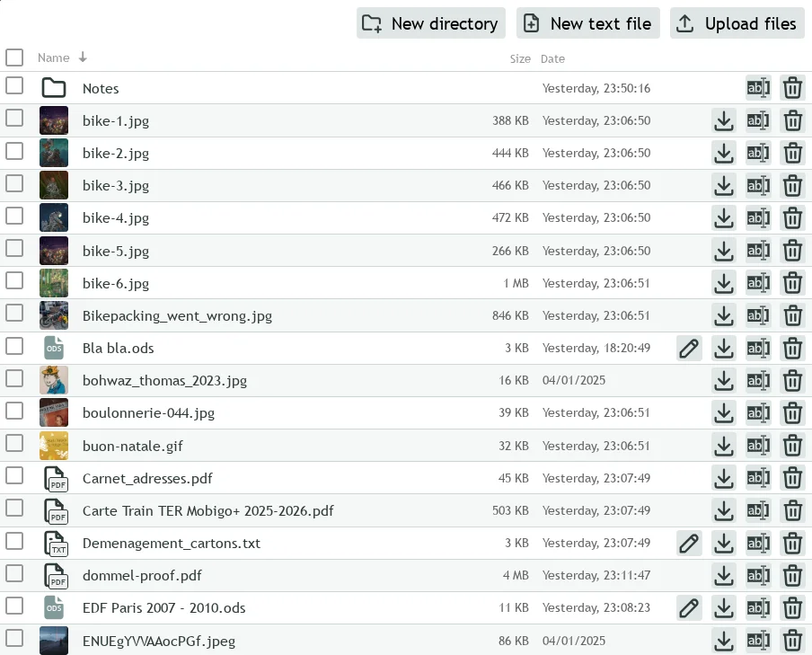Image resolution: width=812 pixels, height=655 pixels.
Task: Click the New directory button
Action: pyautogui.click(x=431, y=23)
